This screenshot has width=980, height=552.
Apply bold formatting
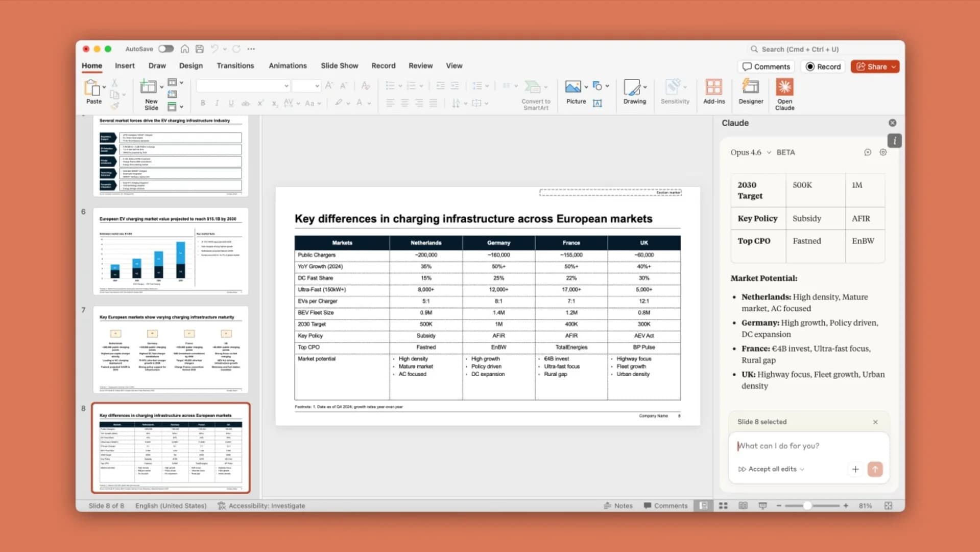point(203,103)
